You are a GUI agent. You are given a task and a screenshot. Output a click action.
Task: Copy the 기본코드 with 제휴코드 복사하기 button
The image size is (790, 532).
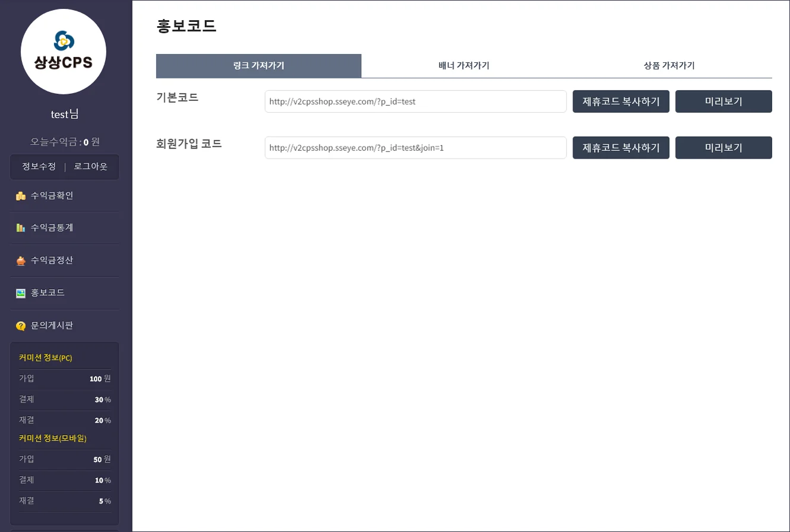point(621,101)
